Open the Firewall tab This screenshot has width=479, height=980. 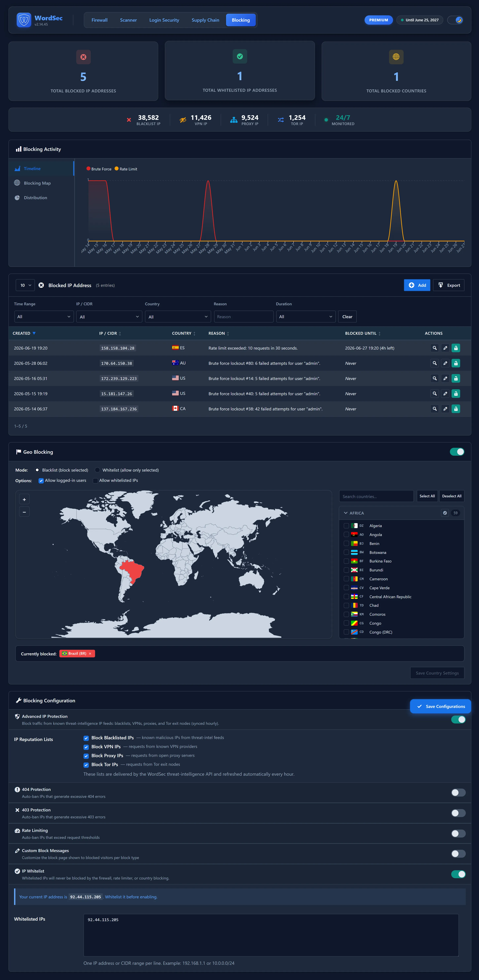[99, 20]
